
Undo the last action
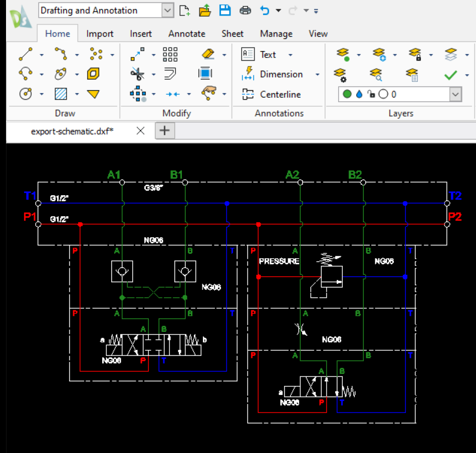click(x=265, y=10)
